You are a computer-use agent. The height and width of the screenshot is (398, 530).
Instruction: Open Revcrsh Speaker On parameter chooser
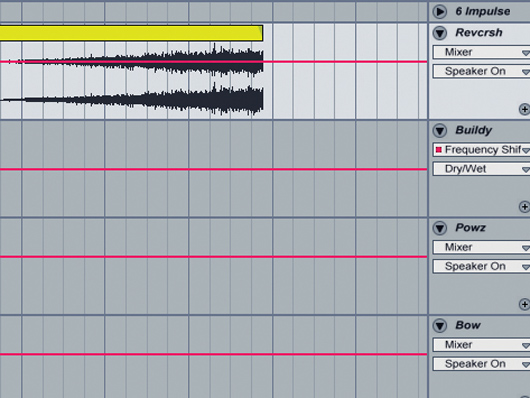[481, 71]
